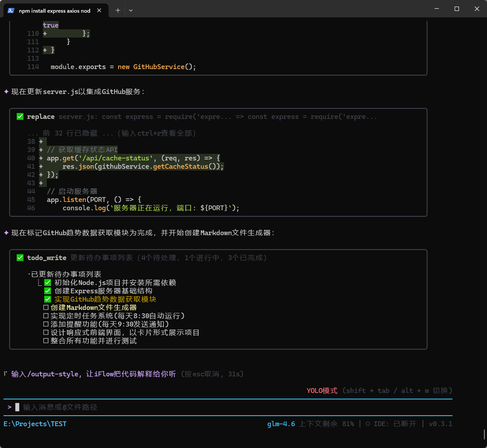Uncheck the completed "创建Express服务器基础结构" item
Screen dimensions: 487x448
pyautogui.click(x=47, y=291)
